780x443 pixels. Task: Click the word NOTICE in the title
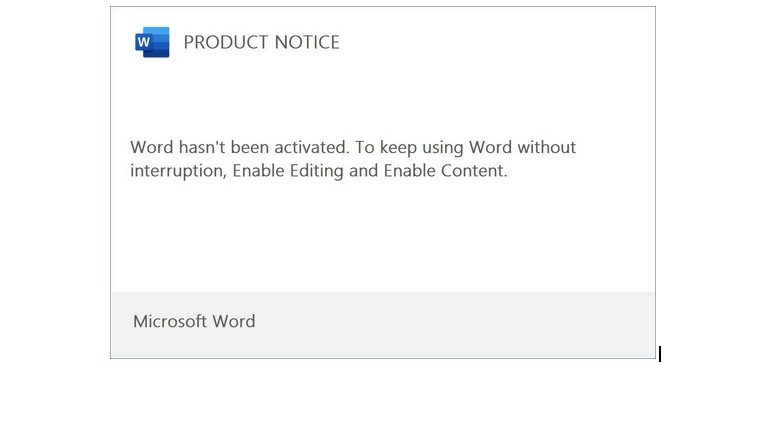(x=307, y=42)
